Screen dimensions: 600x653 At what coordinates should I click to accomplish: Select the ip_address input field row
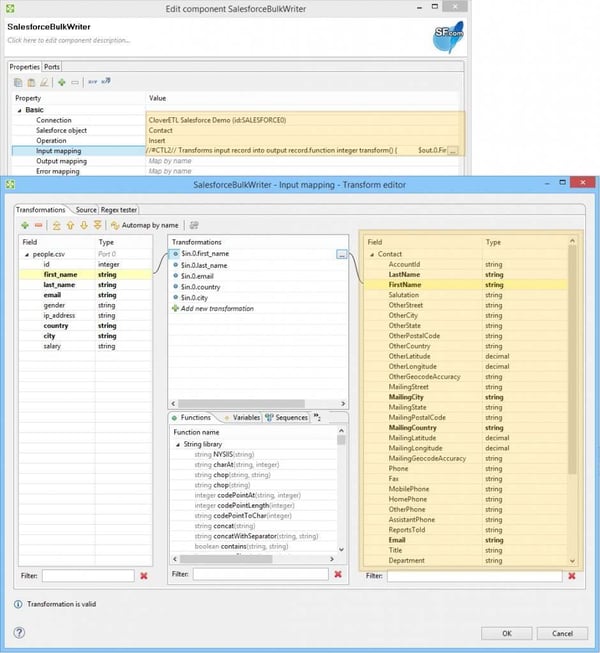pyautogui.click(x=86, y=316)
